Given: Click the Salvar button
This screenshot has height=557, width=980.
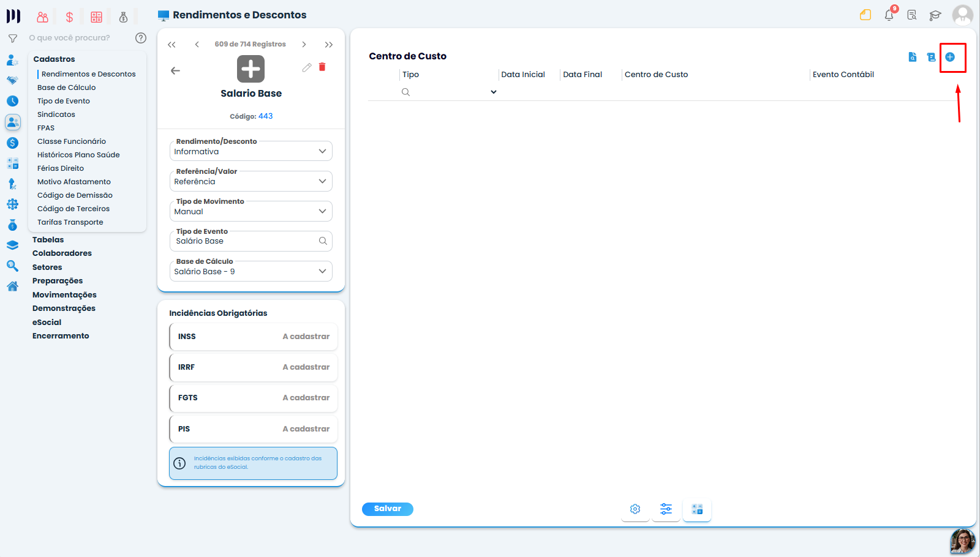Looking at the screenshot, I should tap(388, 509).
